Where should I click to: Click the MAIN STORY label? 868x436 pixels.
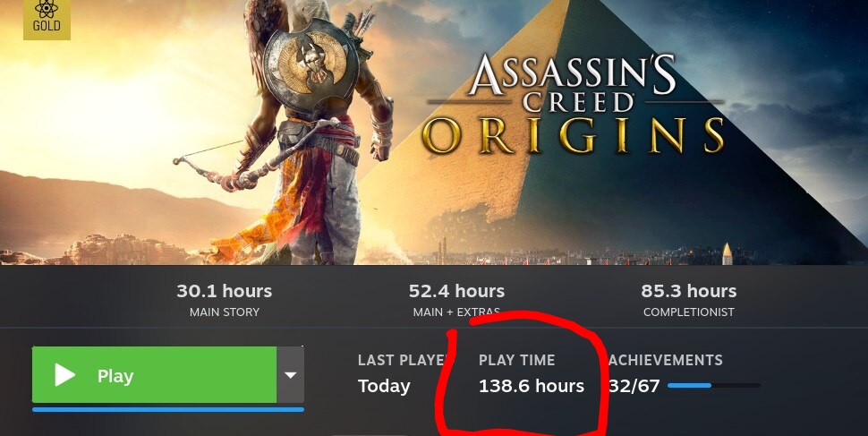[x=225, y=312]
